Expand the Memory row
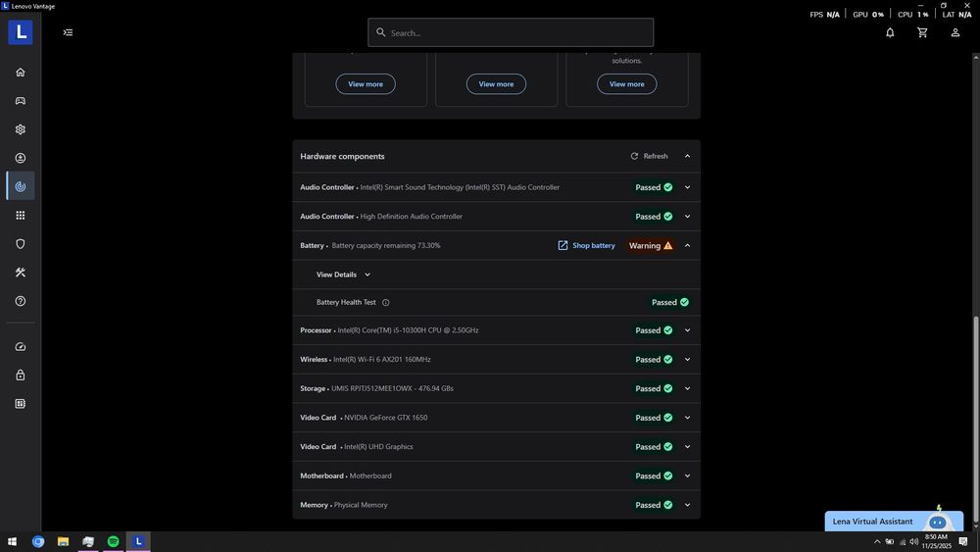This screenshot has height=552, width=980. [x=688, y=505]
